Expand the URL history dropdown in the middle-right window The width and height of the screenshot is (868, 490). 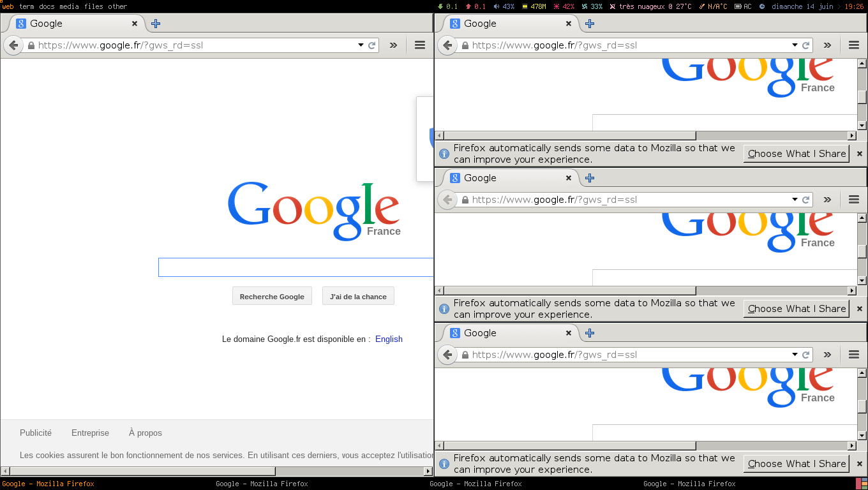click(795, 200)
